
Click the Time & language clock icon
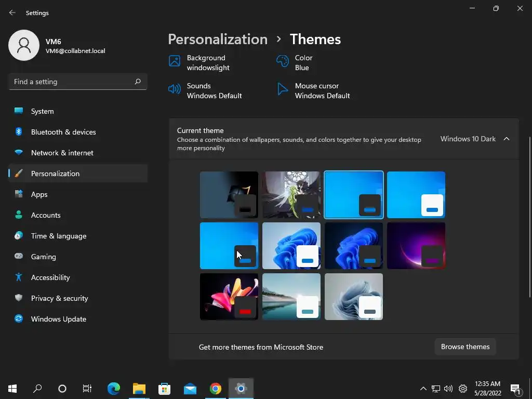19,235
